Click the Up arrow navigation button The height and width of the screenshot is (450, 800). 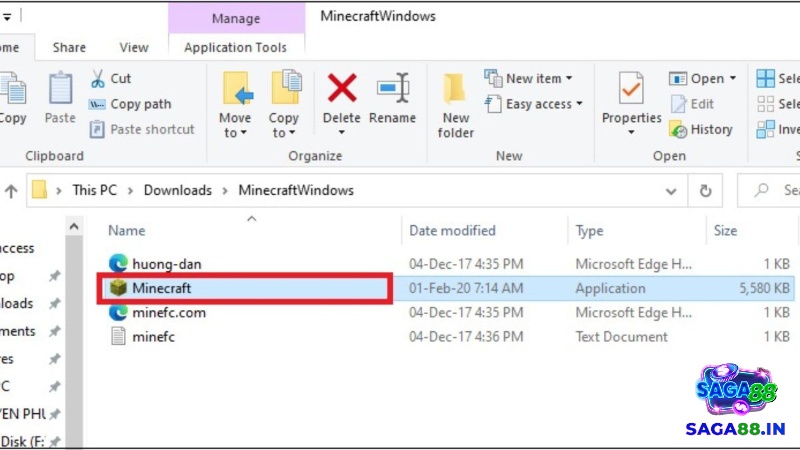11,191
